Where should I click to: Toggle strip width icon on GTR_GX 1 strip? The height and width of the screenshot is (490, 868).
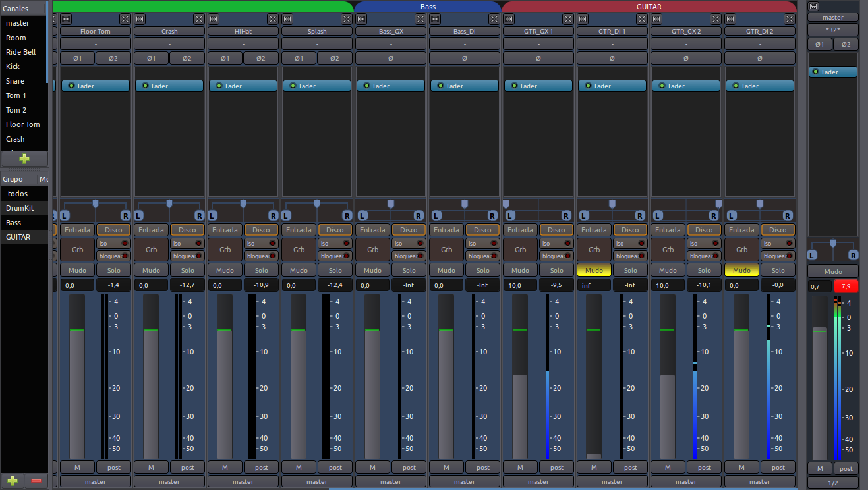509,19
